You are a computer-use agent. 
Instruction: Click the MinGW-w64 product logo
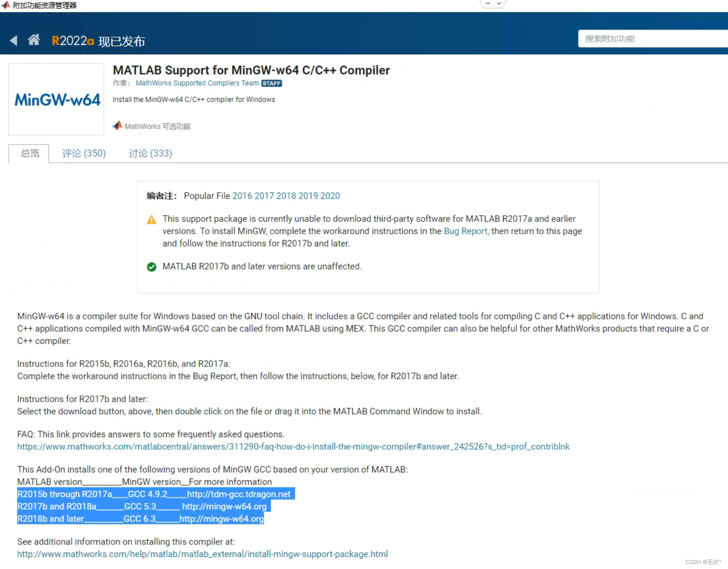(x=56, y=99)
